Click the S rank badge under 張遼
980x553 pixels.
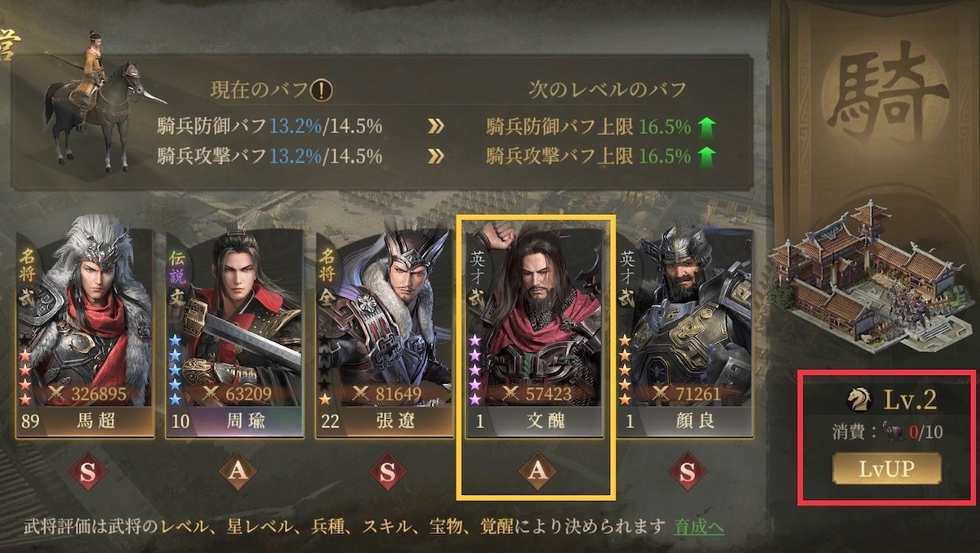388,470
